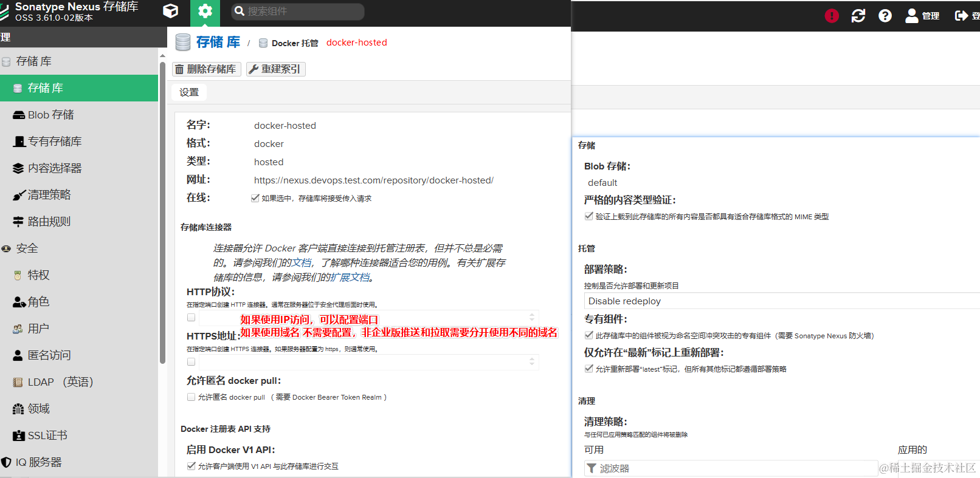Open the 扩展文档 link
Viewport: 980px width, 478px height.
point(350,278)
